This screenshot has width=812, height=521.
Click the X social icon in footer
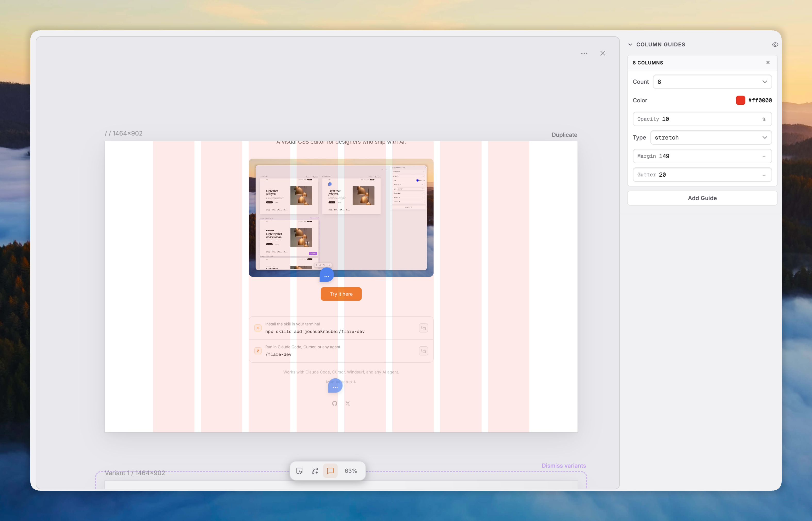pos(347,403)
